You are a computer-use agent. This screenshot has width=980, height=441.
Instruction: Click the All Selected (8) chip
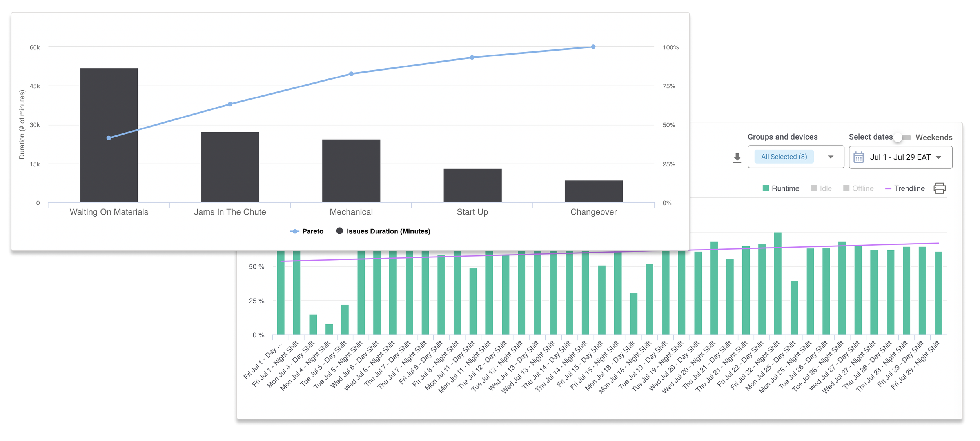(x=784, y=157)
